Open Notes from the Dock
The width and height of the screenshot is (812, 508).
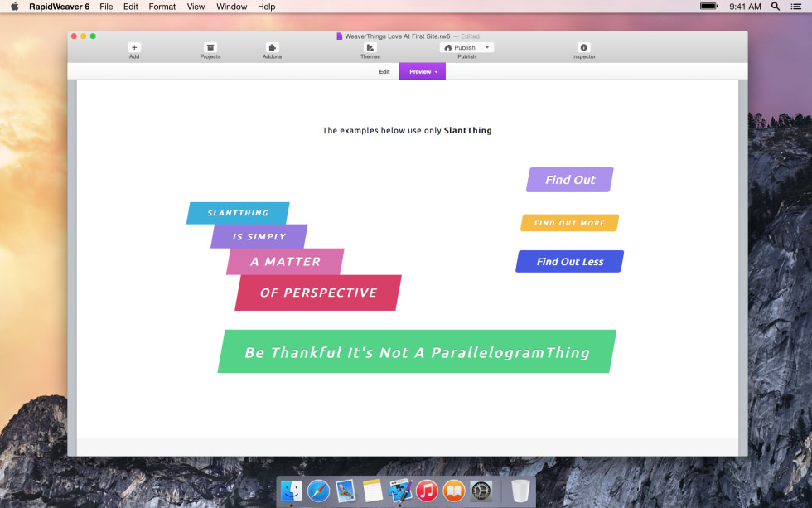click(372, 491)
